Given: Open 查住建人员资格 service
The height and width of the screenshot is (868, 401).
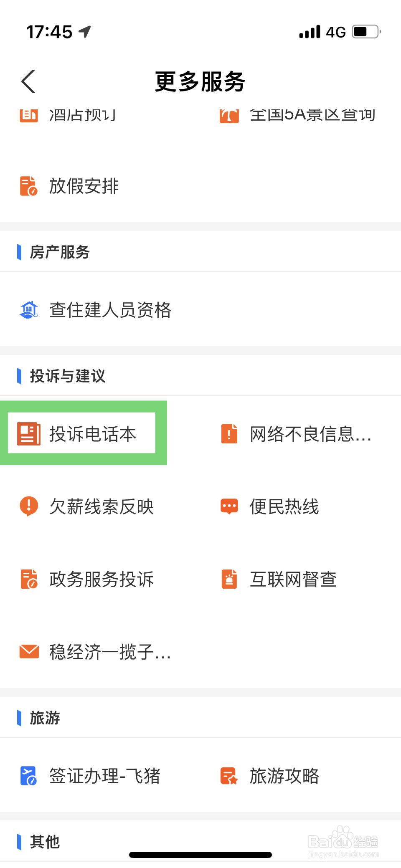Looking at the screenshot, I should click(x=110, y=310).
